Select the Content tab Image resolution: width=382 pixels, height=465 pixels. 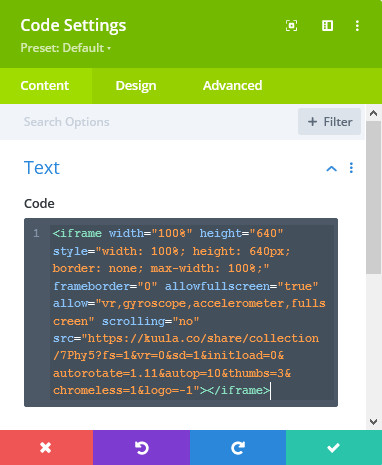point(45,86)
